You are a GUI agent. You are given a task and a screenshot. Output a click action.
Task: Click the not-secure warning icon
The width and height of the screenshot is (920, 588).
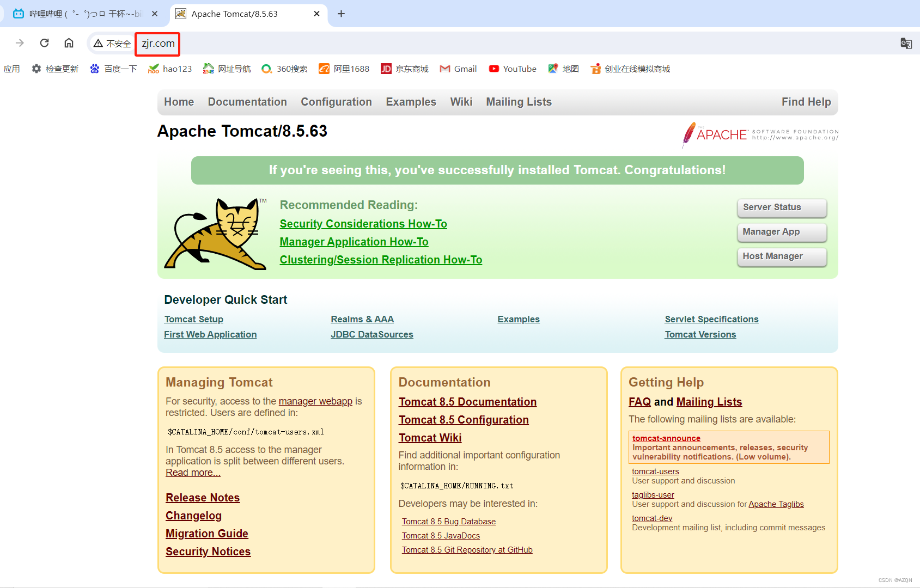98,43
